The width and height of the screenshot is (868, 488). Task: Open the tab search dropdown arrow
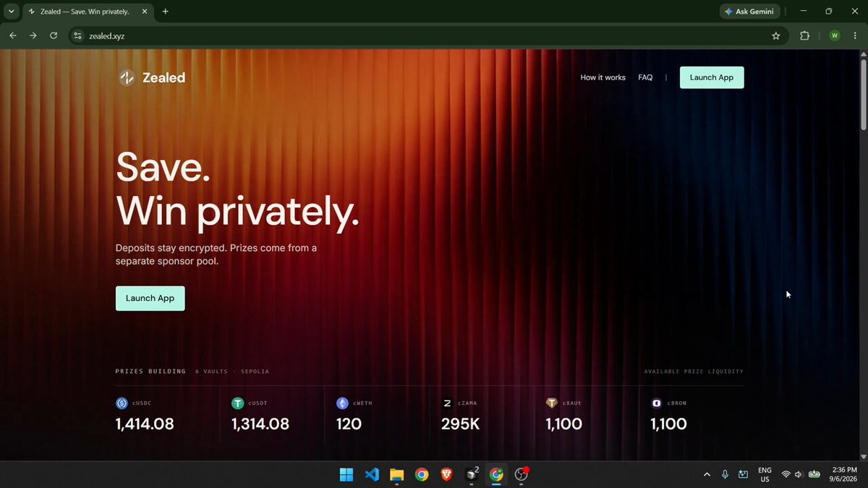pos(12,12)
